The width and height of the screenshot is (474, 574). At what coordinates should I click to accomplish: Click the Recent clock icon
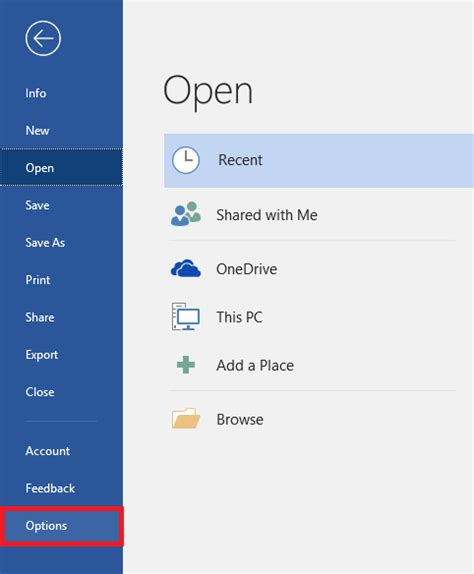tap(186, 160)
